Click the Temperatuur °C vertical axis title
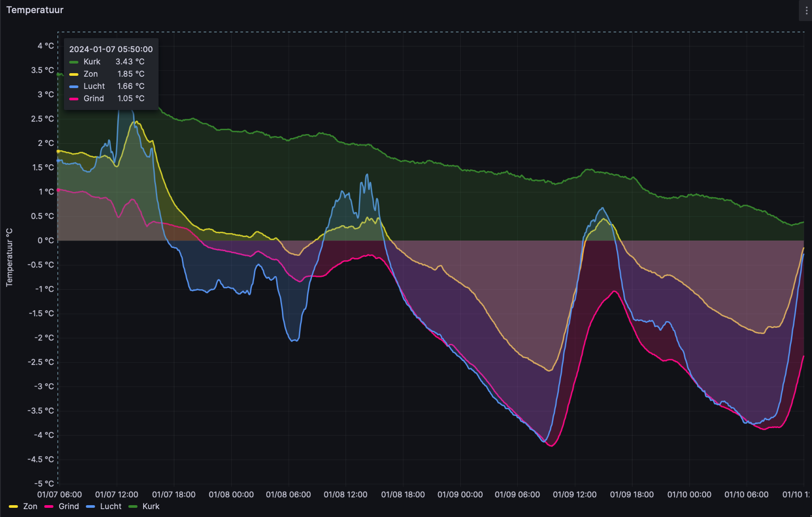 (x=9, y=258)
